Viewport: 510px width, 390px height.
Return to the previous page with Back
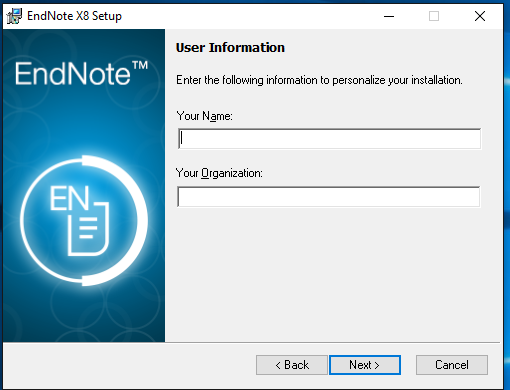point(292,365)
